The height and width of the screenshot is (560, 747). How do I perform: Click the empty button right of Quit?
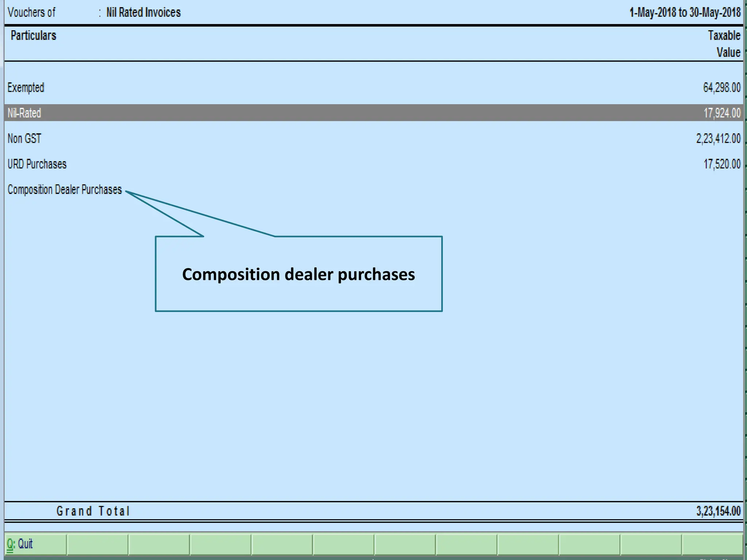[97, 544]
